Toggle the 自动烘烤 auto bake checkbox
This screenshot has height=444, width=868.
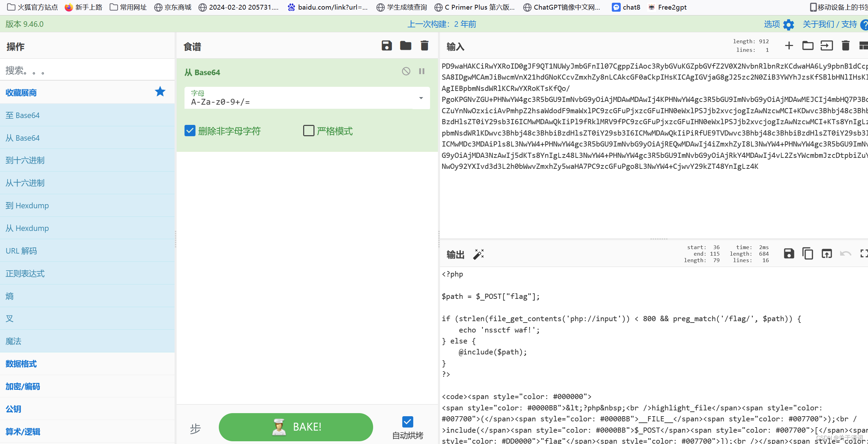click(x=407, y=421)
